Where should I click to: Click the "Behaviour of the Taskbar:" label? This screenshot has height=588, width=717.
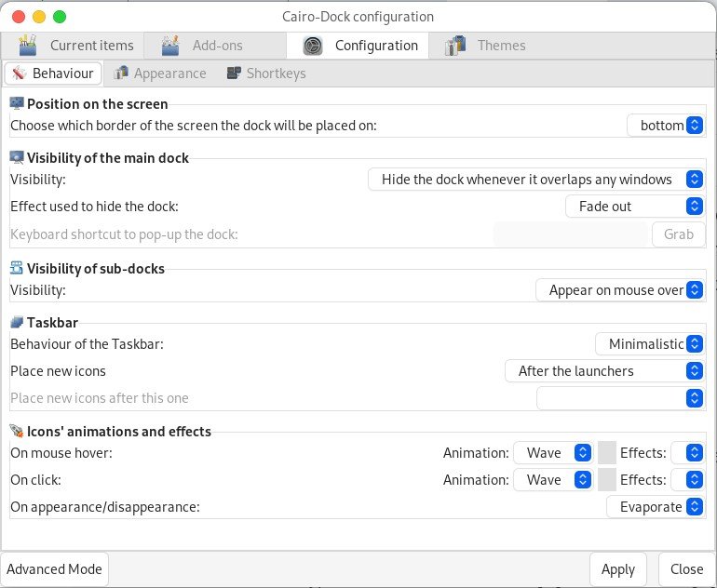click(87, 343)
